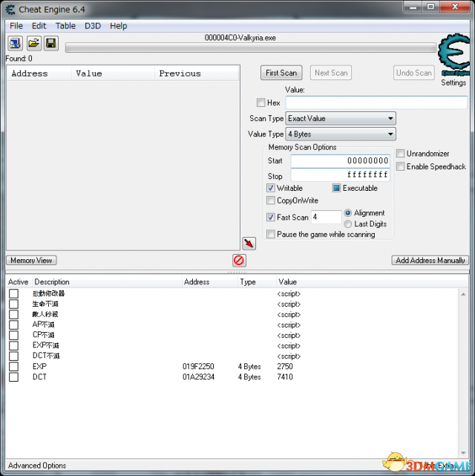The image size is (475, 476).
Task: Click the scan Value input field
Action: [376, 103]
